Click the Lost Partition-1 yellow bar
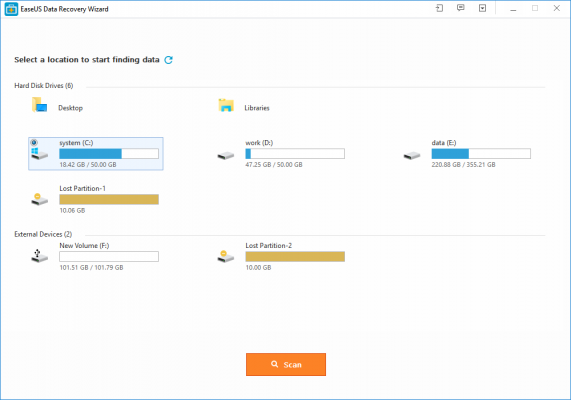The height and width of the screenshot is (400, 571). (x=109, y=199)
